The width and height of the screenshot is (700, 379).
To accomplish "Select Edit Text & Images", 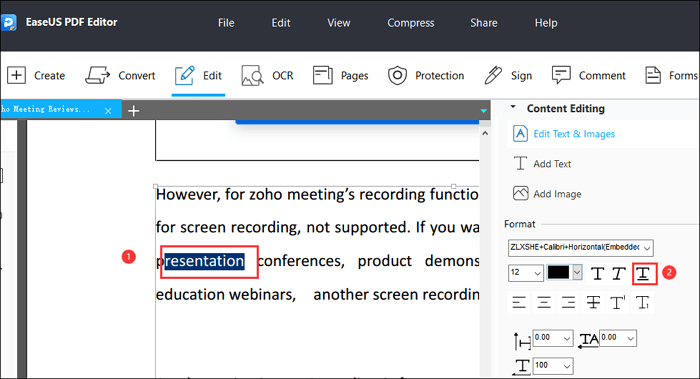I will 564,134.
